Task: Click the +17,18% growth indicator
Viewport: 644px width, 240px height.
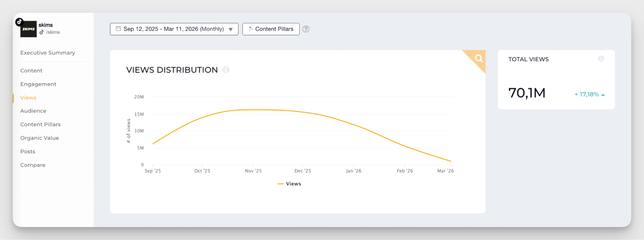Action: point(589,95)
